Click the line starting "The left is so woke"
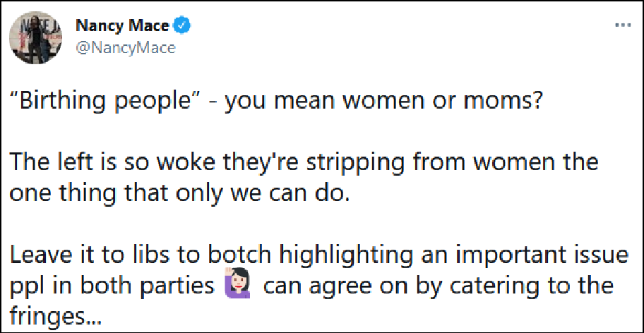The width and height of the screenshot is (644, 333). pos(304,164)
